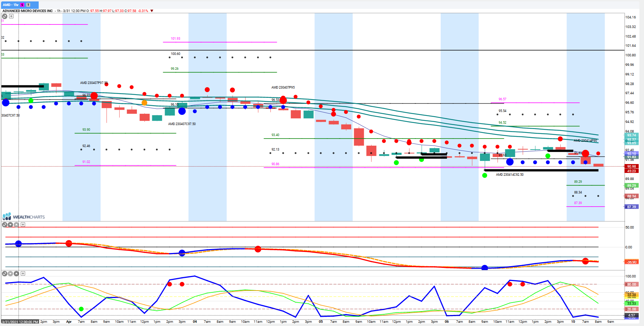This screenshot has height=326, width=644.
Task: Click the AMD 230414C92.50 option label
Action: point(510,175)
